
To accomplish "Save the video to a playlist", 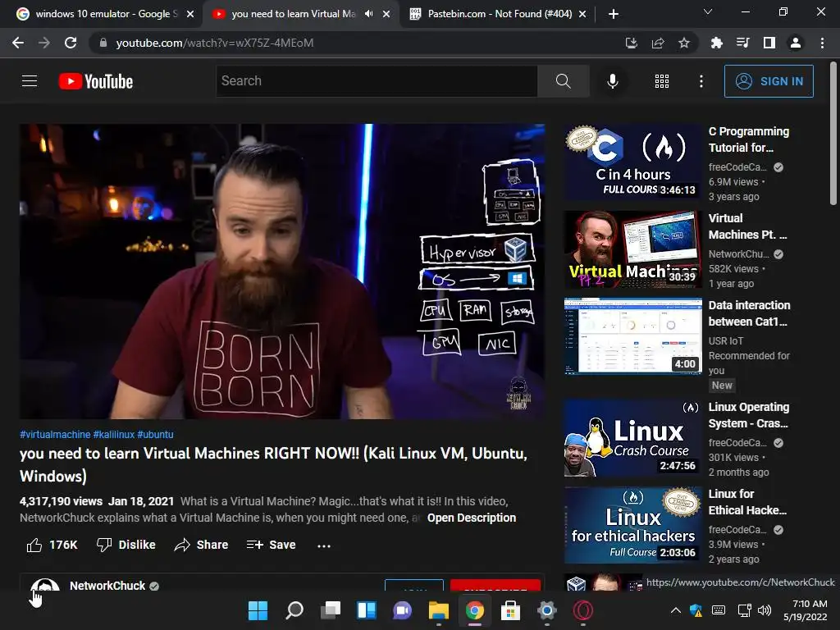I will point(271,545).
